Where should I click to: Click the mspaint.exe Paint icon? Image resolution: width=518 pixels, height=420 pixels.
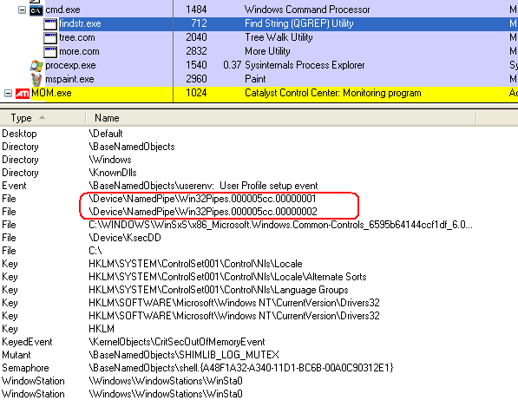point(36,80)
